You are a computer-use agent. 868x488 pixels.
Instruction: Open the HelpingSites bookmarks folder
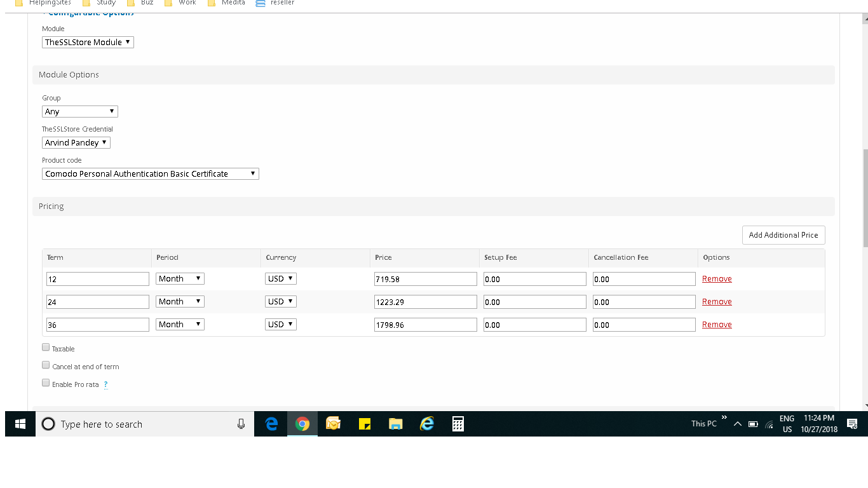42,3
